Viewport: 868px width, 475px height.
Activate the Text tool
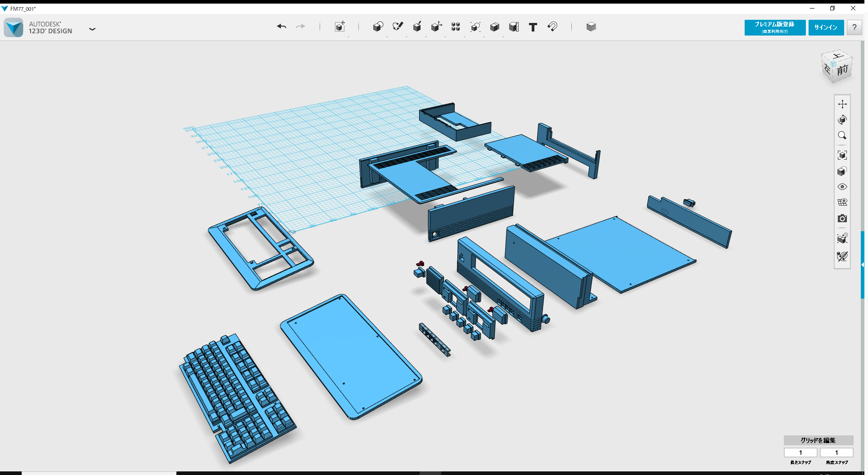[x=533, y=27]
